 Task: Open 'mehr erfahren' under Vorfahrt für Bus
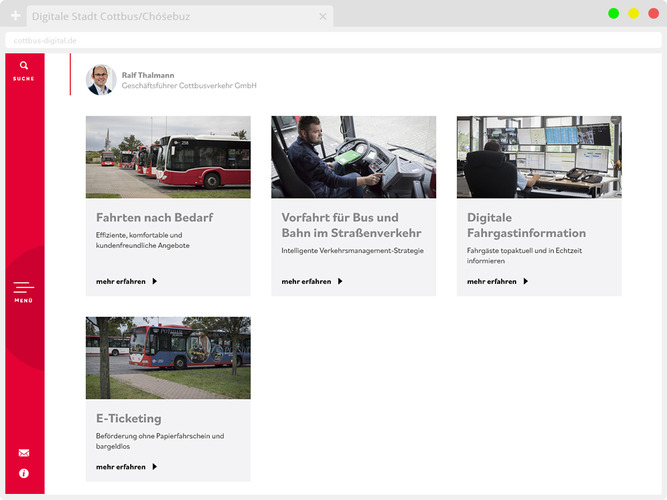tap(312, 282)
